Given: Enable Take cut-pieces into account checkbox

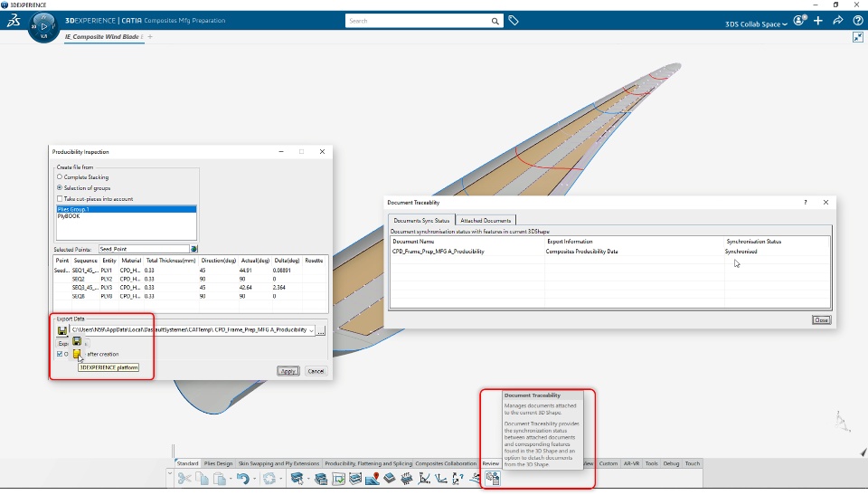Looking at the screenshot, I should [60, 198].
